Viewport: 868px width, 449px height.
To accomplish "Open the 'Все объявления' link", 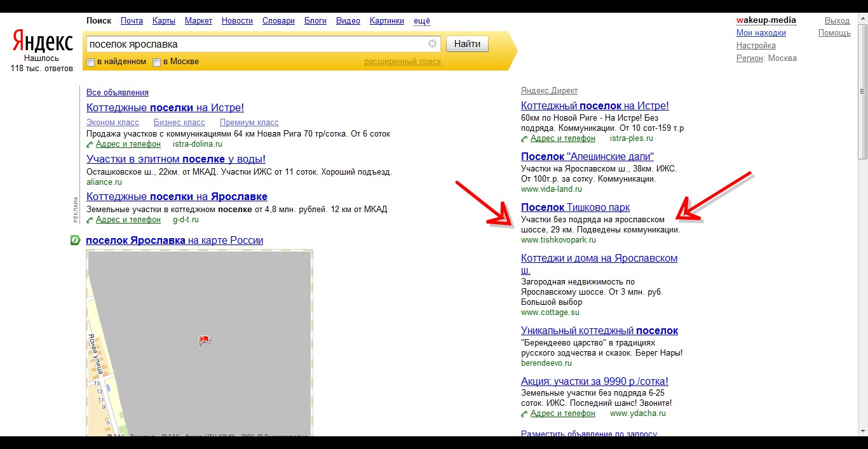I will tap(118, 92).
